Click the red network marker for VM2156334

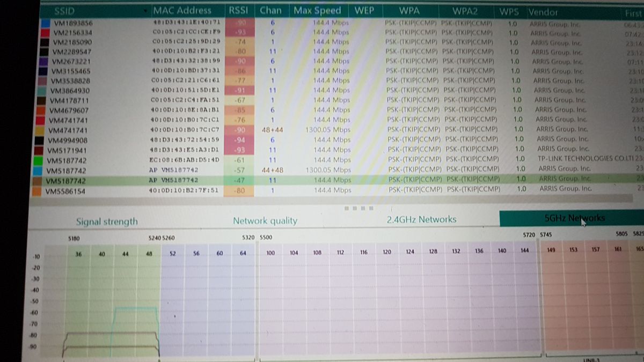43,33
